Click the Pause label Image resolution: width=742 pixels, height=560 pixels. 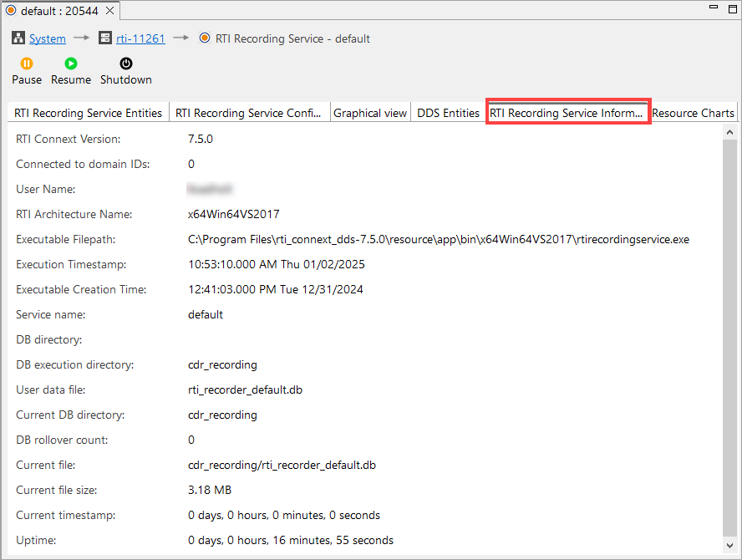27,79
